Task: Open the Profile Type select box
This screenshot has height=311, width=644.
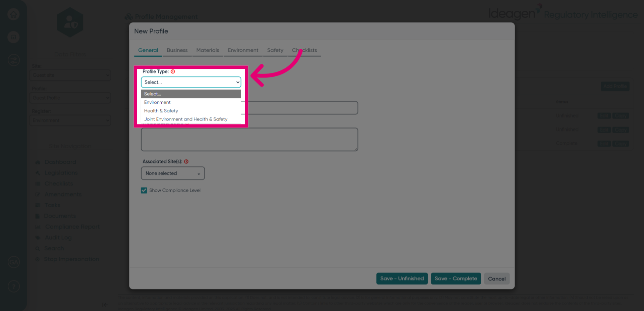Action: tap(191, 82)
